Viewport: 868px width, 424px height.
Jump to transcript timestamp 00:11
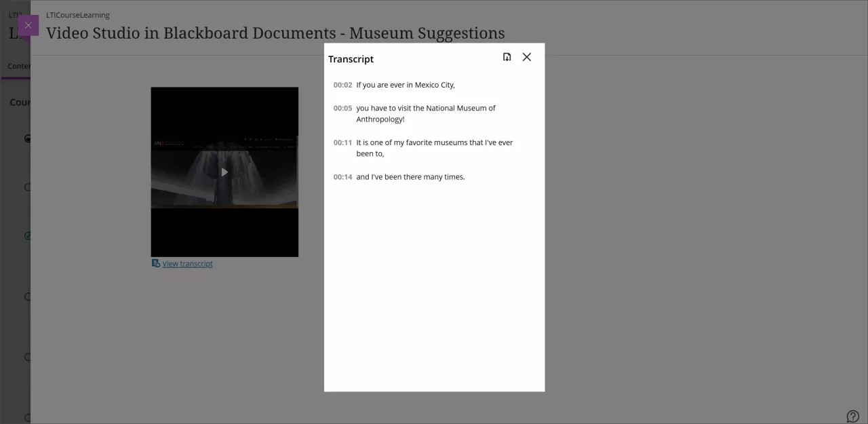342,142
